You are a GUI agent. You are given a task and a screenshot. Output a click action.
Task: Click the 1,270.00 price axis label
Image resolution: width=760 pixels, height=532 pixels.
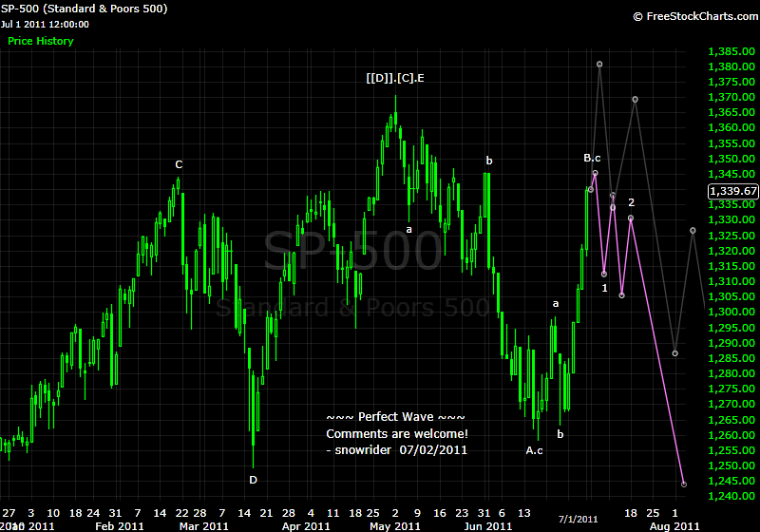(x=731, y=404)
